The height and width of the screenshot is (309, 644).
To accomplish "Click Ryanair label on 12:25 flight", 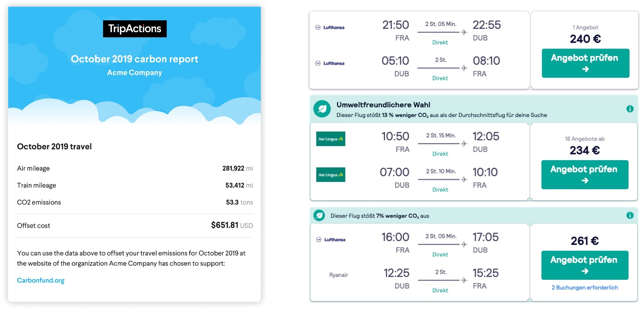I will coord(339,275).
